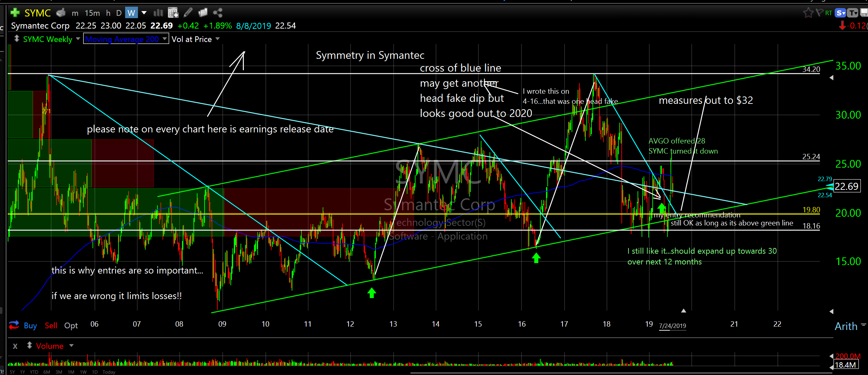Click the swap trade arrows icon
Viewport: 868px width, 375px height.
(x=14, y=325)
